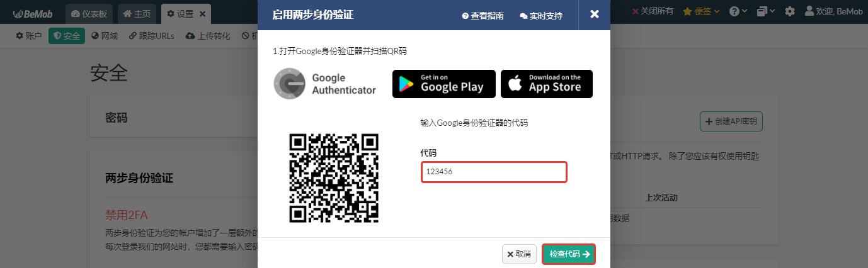The height and width of the screenshot is (268, 868).
Task: Expand the help question mark menu
Action: (738, 11)
